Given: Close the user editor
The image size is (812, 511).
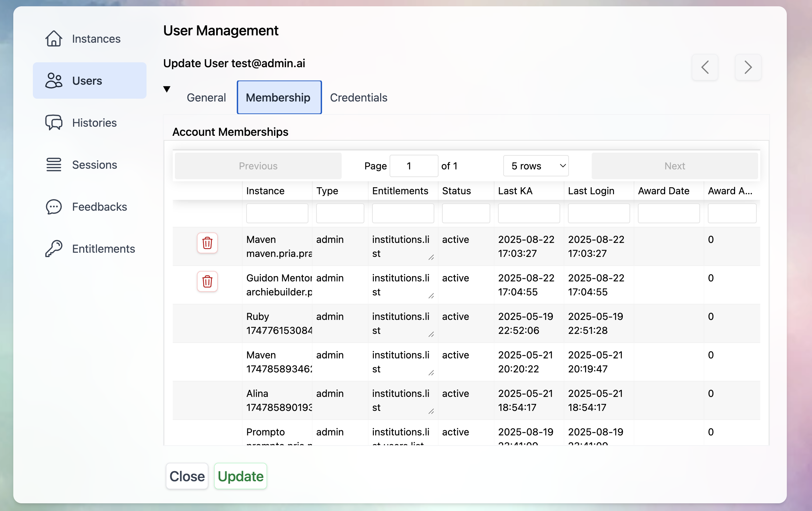Looking at the screenshot, I should pyautogui.click(x=187, y=476).
